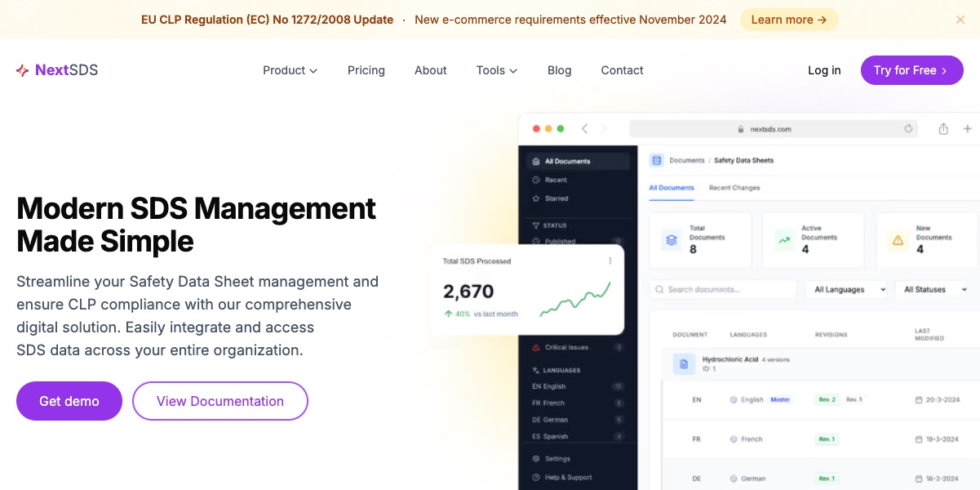Viewport: 980px width, 490px height.
Task: Click the reload icon in address bar
Action: point(908,129)
